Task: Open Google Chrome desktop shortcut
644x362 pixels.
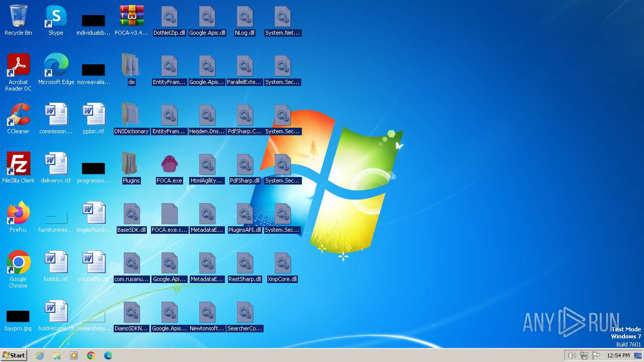Action: click(18, 269)
